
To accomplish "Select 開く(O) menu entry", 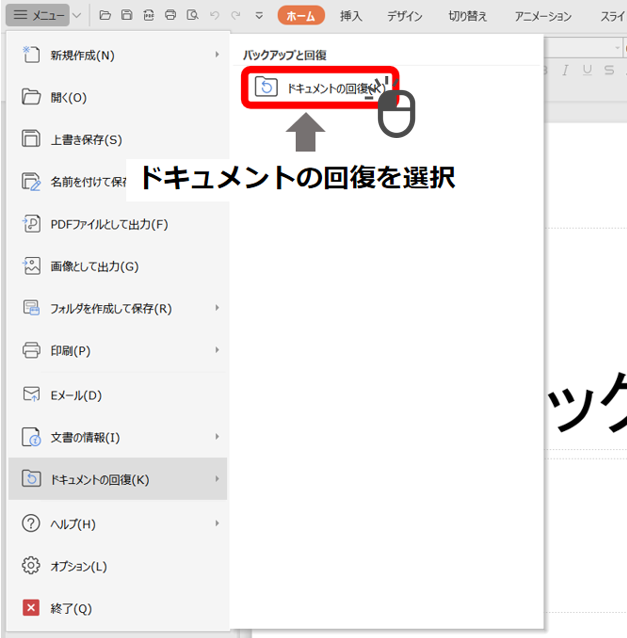I will point(118,97).
